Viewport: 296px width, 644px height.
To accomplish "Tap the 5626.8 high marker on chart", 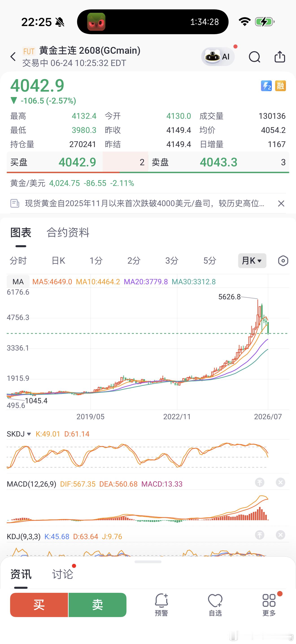I will click(x=229, y=297).
